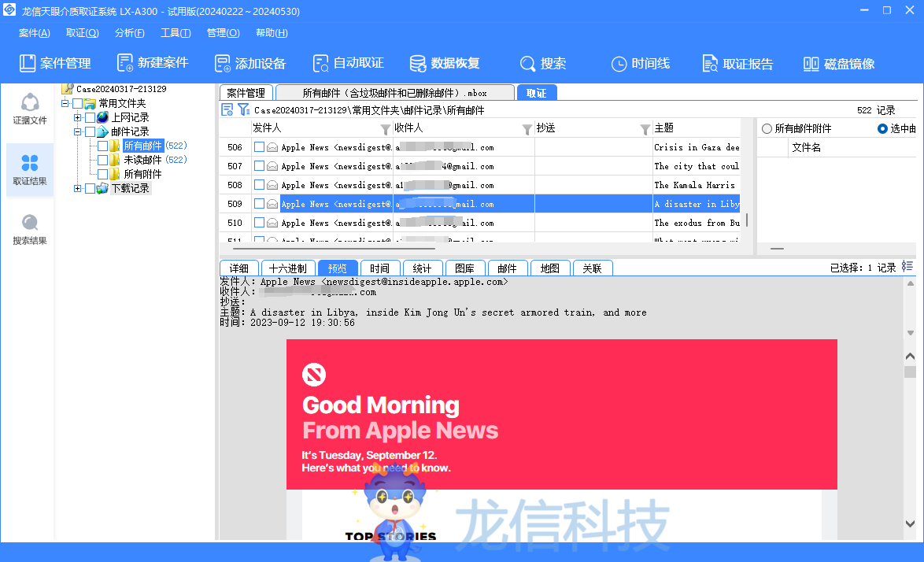The height and width of the screenshot is (562, 924).
Task: Collapse the 常用文件夹 tree node
Action: click(65, 104)
